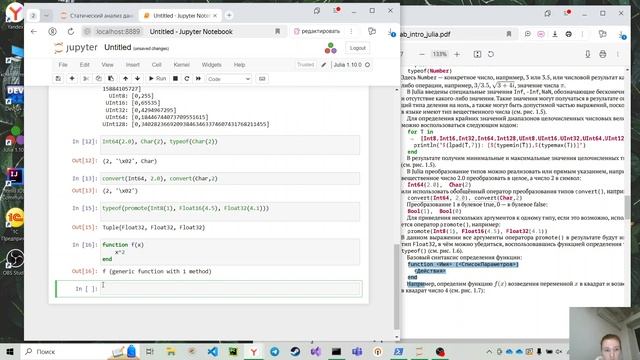The width and height of the screenshot is (640, 360).
Task: Click the OBS Studio desktop icon
Action: 15,262
